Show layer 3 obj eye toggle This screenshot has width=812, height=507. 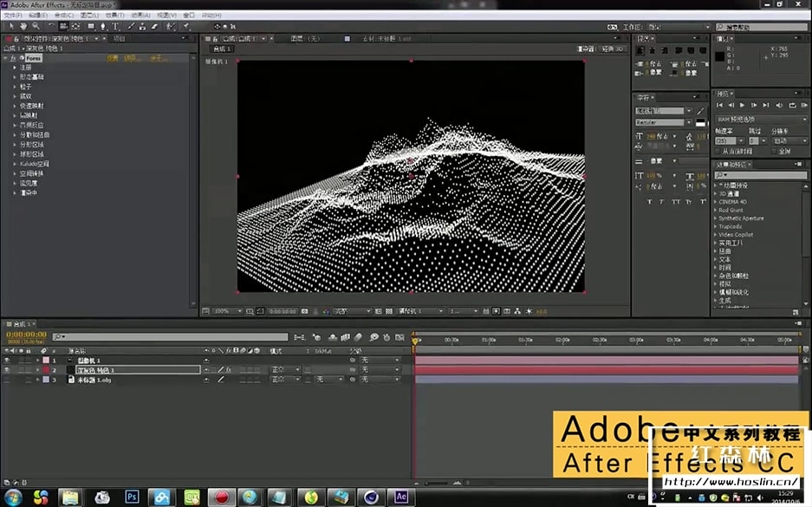point(7,380)
